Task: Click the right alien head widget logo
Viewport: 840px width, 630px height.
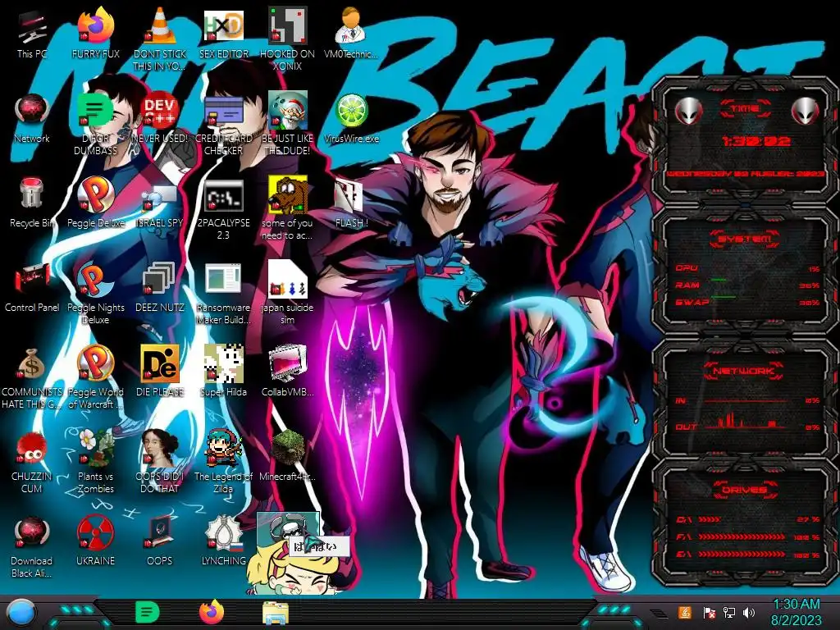Action: [805, 111]
